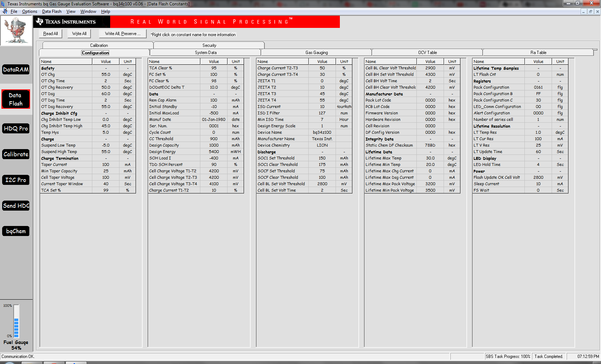Screen dimensions: 601x364
Task: Switch to the Gas Gauging tab
Action: pyautogui.click(x=317, y=53)
